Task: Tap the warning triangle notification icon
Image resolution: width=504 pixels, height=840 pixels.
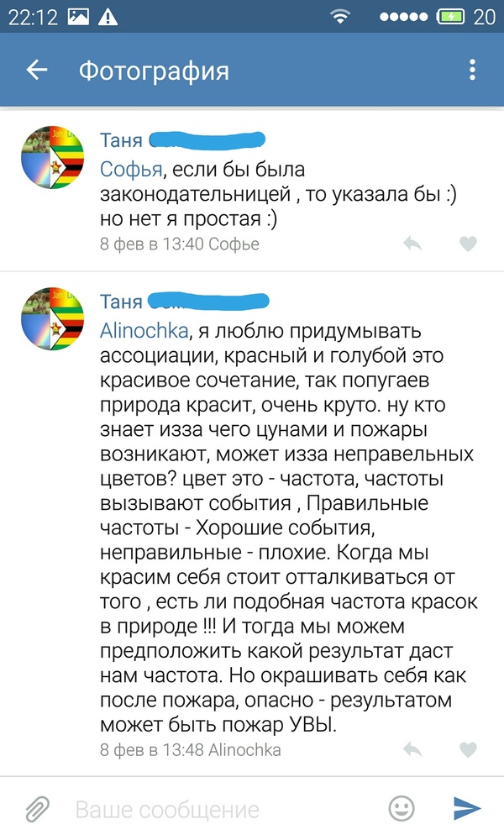Action: pos(108,17)
